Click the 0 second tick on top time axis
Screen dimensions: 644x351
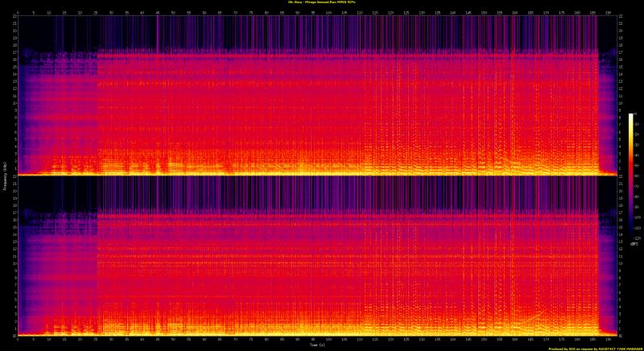click(18, 12)
